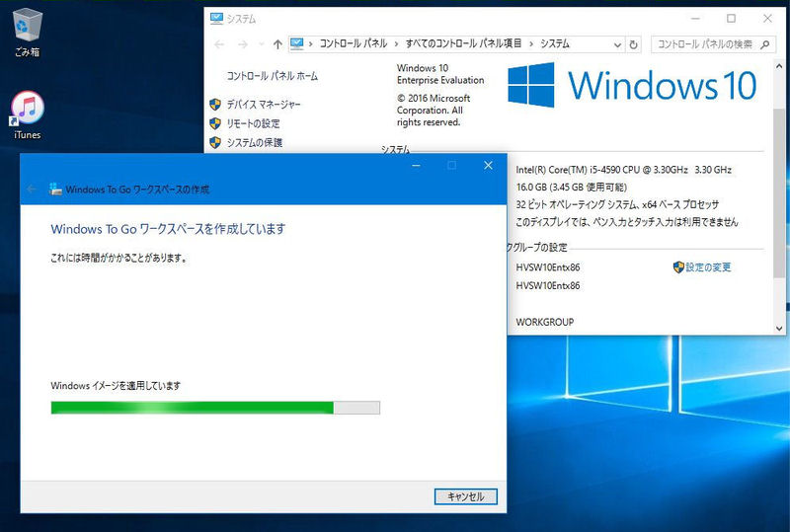Go up one level in System window
This screenshot has height=532, width=790.
277,44
